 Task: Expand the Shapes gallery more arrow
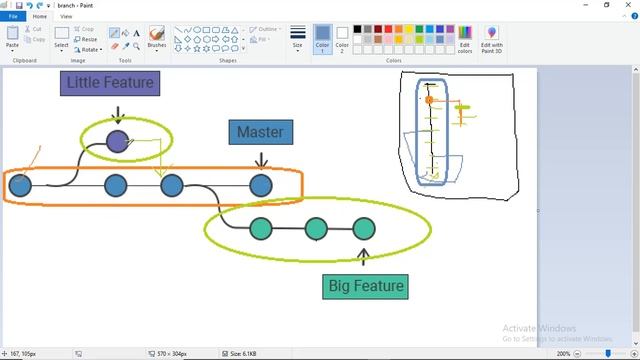coord(244,49)
